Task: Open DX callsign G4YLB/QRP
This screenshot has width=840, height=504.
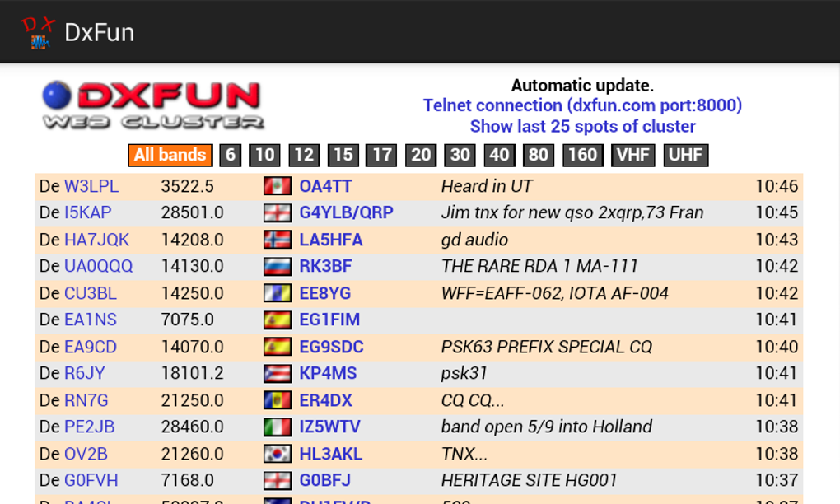Action: (x=346, y=212)
